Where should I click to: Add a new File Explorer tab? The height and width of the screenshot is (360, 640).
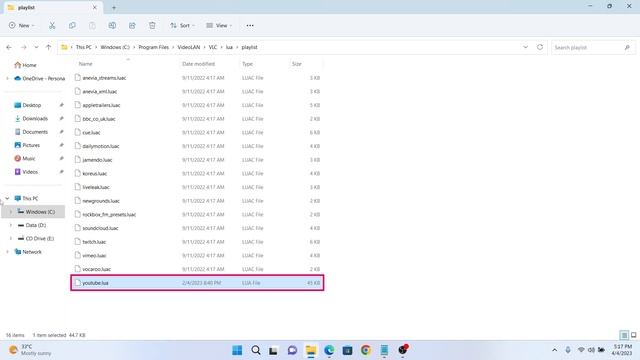click(x=114, y=7)
